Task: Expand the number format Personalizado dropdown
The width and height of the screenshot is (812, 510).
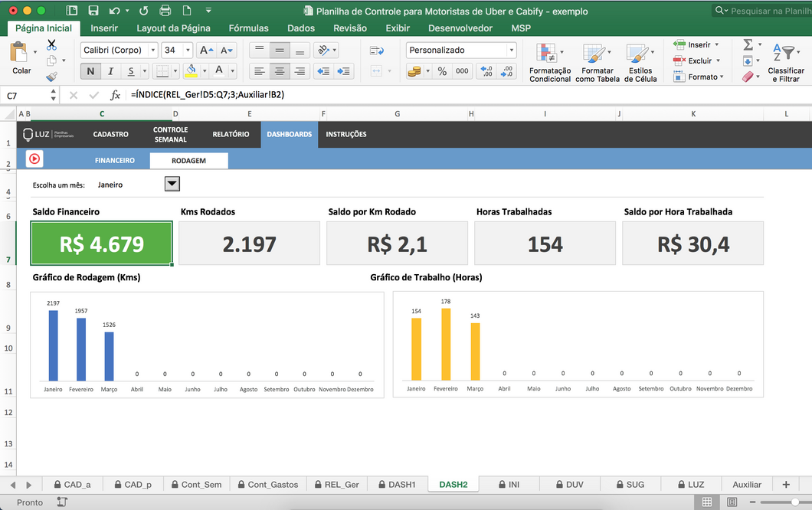Action: pyautogui.click(x=511, y=51)
